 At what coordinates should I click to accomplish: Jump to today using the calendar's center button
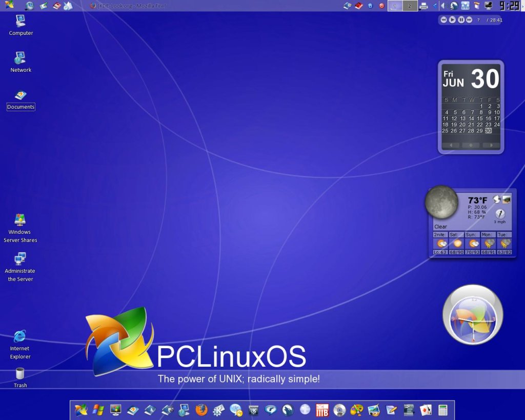tap(471, 145)
